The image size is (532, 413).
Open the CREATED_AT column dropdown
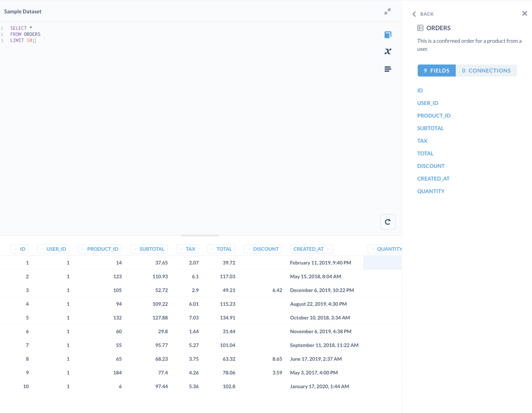(328, 249)
